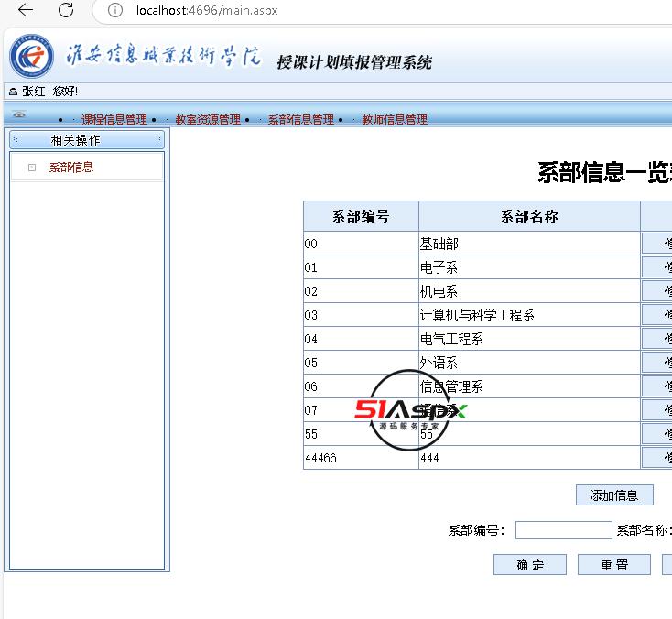
Task: Click the 授课计划填报管理系统 title
Action: pyautogui.click(x=354, y=62)
